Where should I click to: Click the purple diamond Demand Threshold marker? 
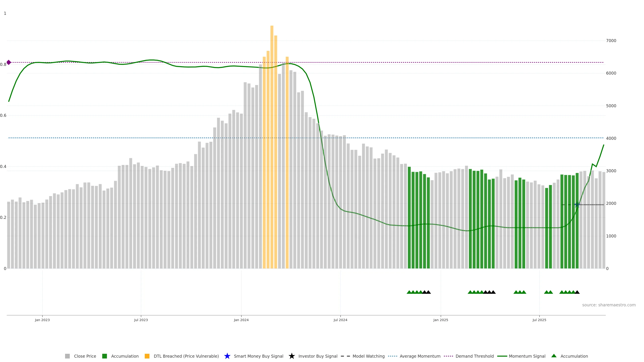[x=9, y=63]
